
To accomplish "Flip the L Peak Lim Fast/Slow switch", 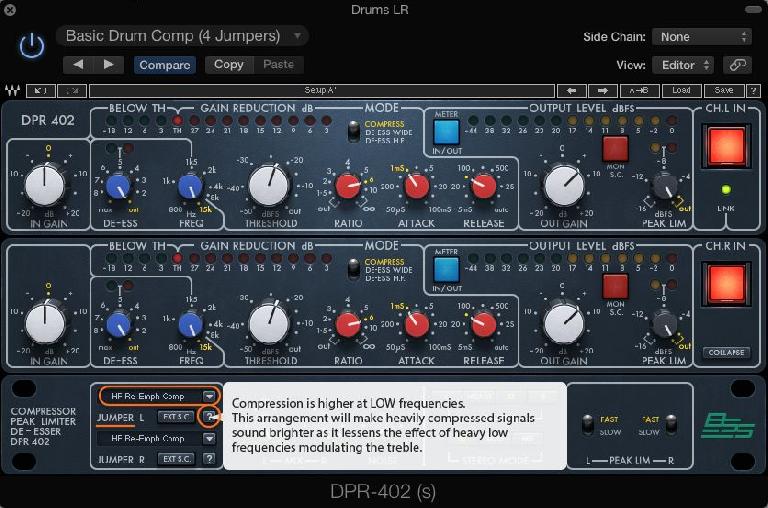I will 587,425.
